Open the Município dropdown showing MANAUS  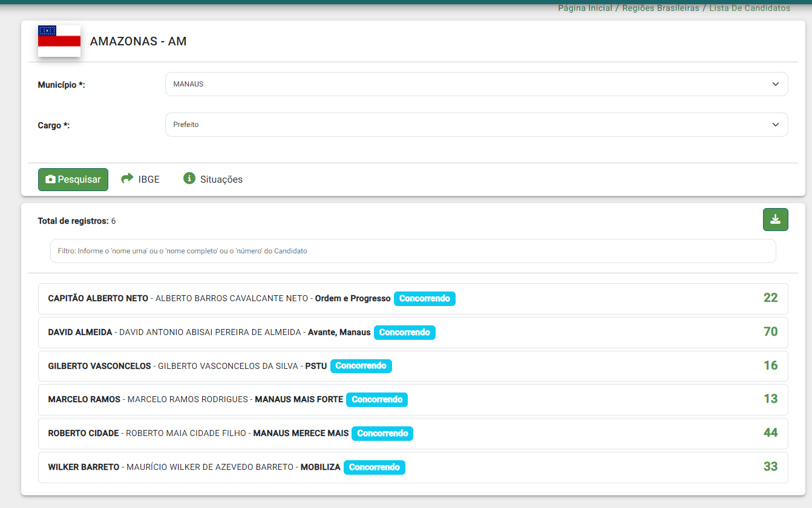[x=477, y=84]
